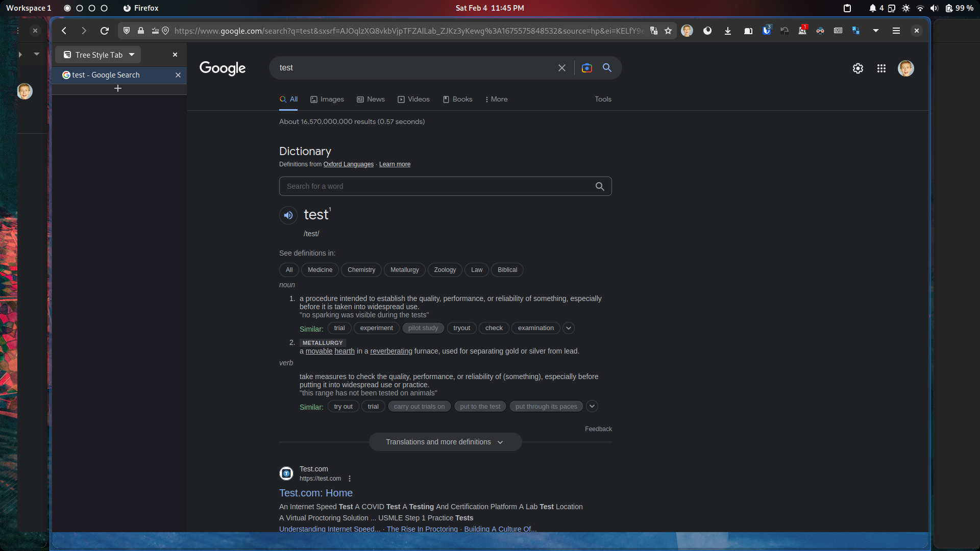Open Firefox downloads arrow icon
The image size is (980, 551).
pos(728,31)
